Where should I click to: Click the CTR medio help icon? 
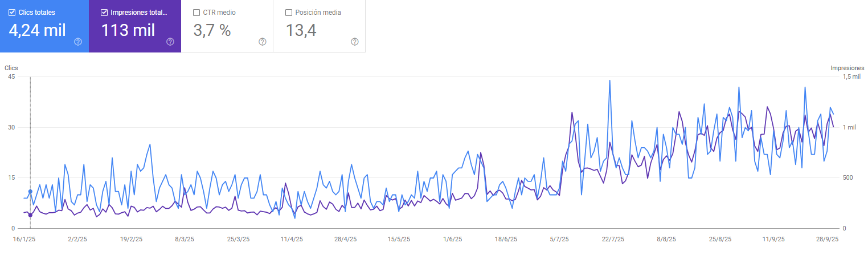263,42
